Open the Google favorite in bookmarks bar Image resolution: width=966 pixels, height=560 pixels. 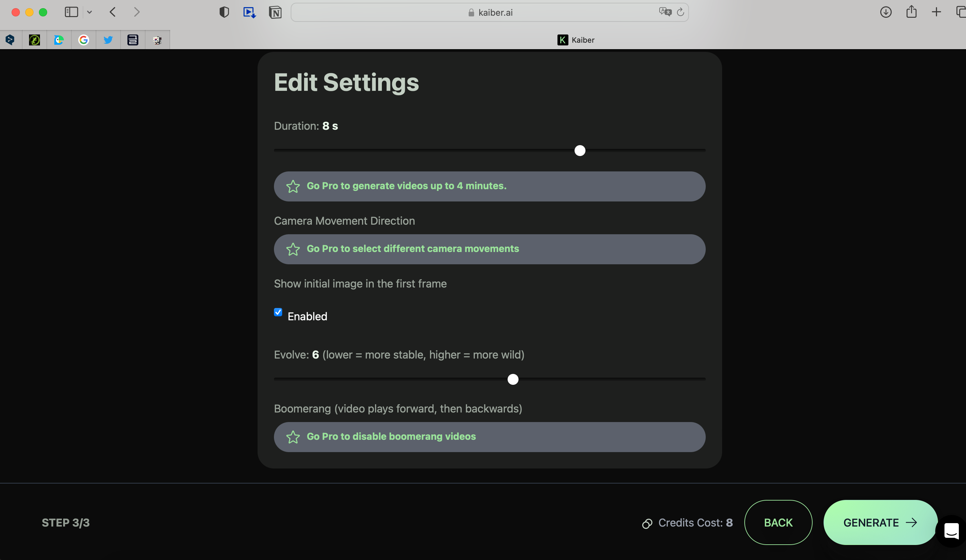click(84, 40)
